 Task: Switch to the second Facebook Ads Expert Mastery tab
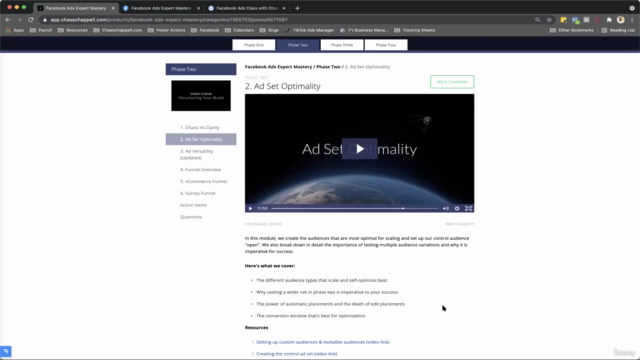161,8
